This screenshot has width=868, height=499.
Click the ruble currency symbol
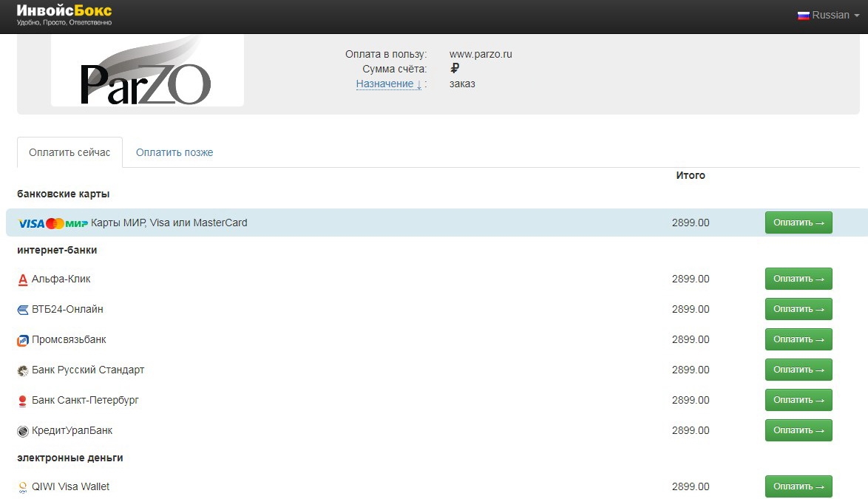(x=455, y=68)
